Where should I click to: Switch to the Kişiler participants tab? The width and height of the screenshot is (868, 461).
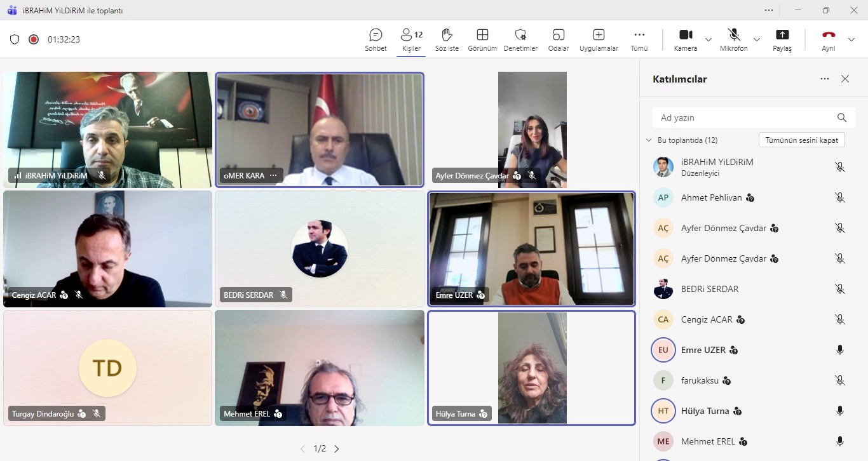[412, 39]
